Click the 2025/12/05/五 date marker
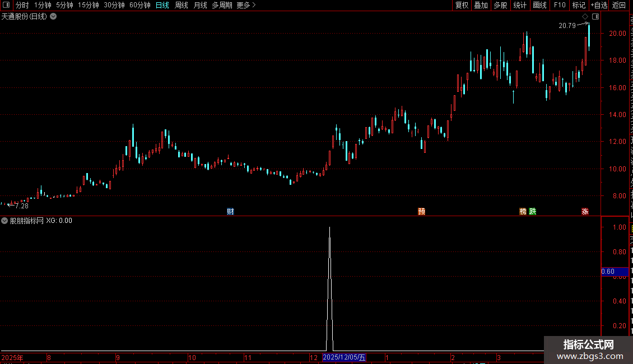Screen dimensions: 633x364 tap(344, 357)
